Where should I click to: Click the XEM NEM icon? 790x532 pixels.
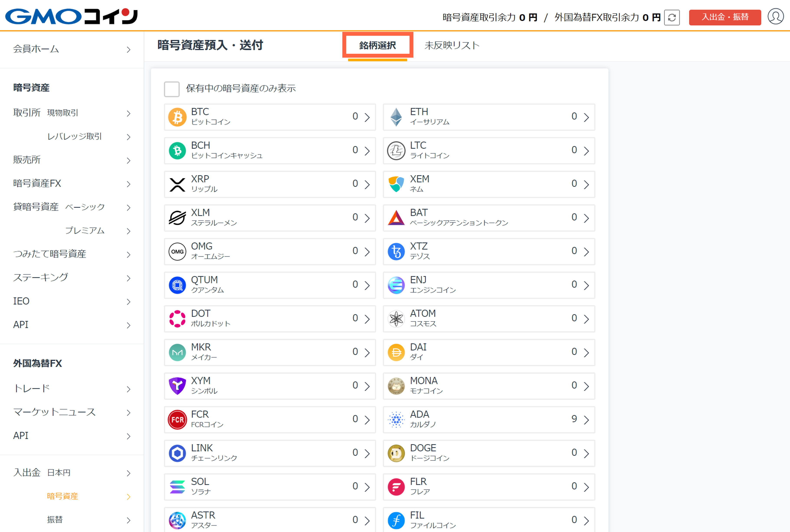coord(396,184)
